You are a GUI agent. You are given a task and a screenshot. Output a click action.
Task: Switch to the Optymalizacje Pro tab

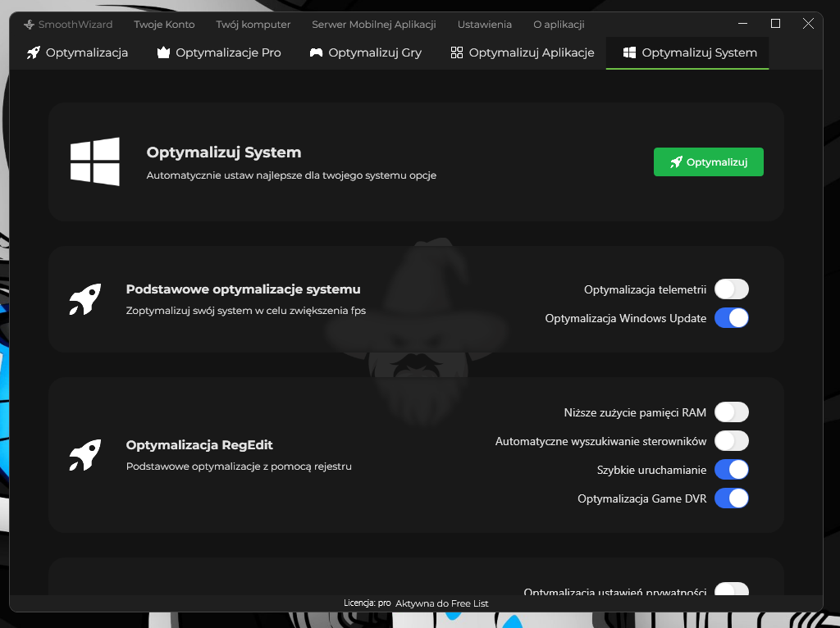point(218,52)
